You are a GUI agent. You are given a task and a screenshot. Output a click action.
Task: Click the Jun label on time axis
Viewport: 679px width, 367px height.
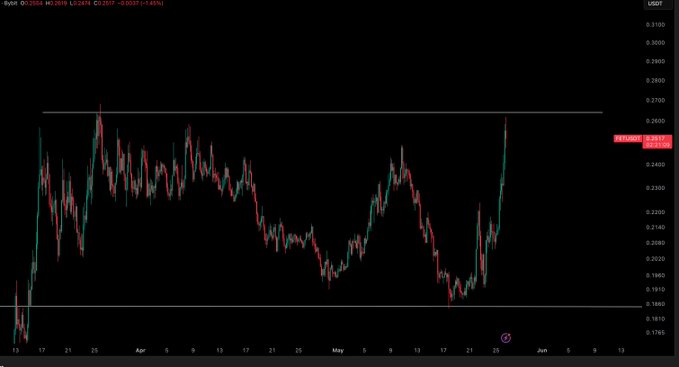tap(542, 351)
